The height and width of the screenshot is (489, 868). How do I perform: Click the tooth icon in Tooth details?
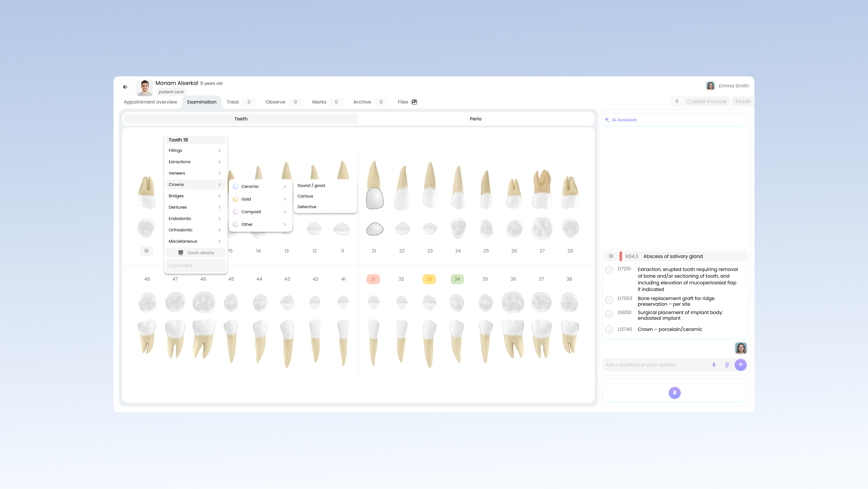point(181,253)
